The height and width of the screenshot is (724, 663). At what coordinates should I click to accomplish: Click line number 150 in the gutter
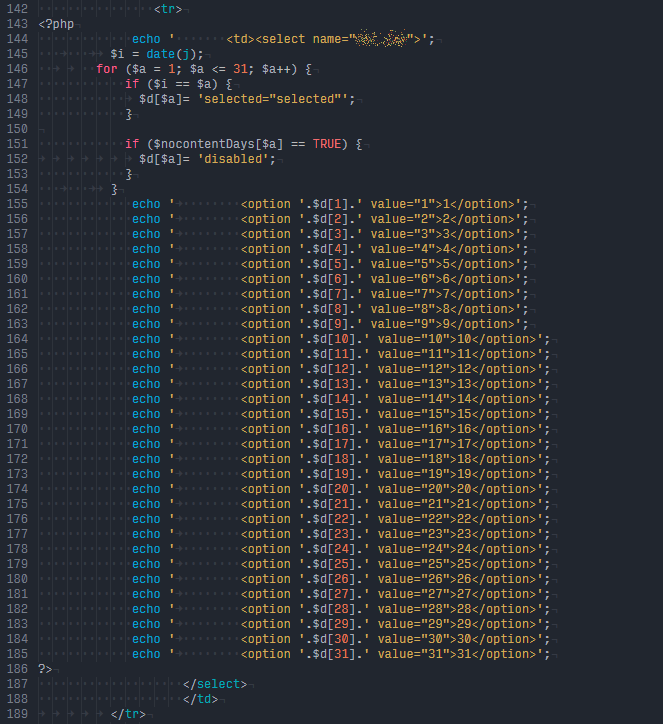(17, 129)
